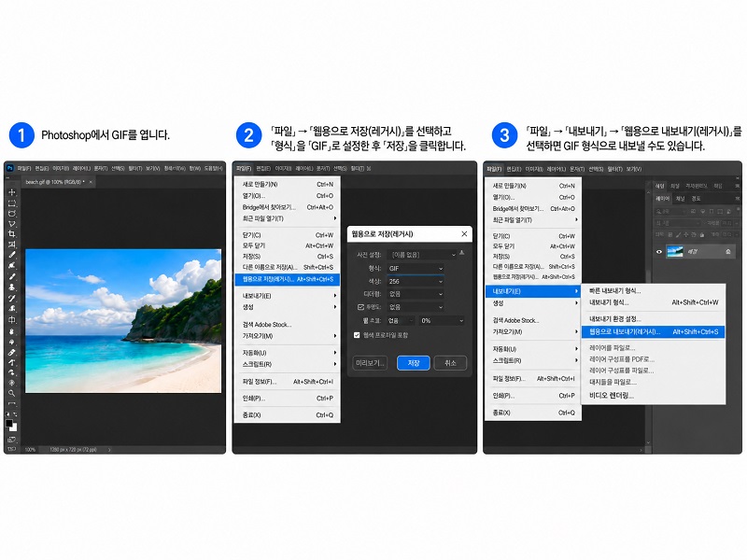747x560 pixels.
Task: Choose 웹용으로 저장(레거시) in step 2 menu
Action: pos(288,279)
